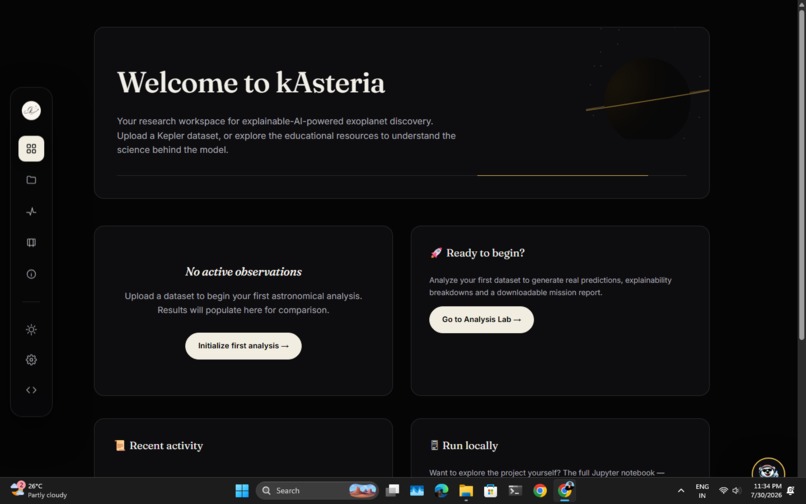Open the photos app icon on the taskbar
Screen dimensions: 806x504
tap(417, 491)
